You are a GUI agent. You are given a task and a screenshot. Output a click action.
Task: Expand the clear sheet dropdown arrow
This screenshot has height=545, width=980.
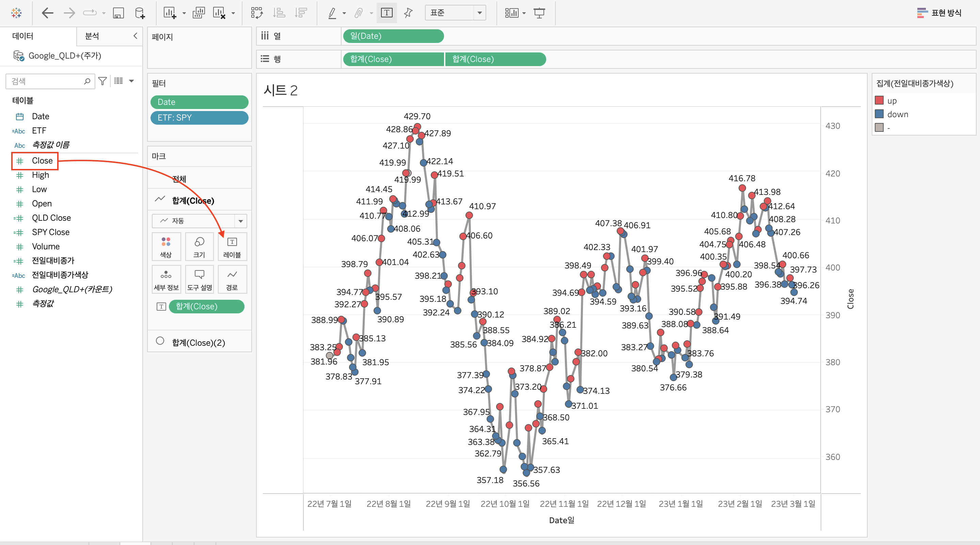233,13
